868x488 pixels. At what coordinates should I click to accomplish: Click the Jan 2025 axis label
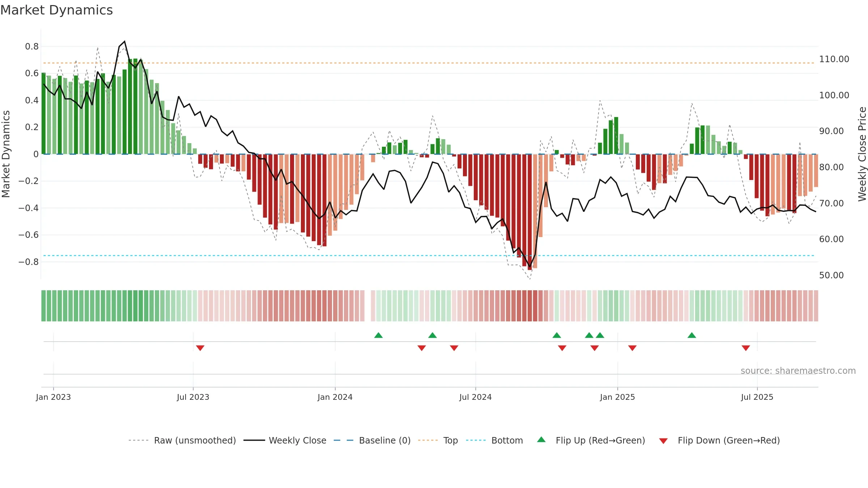point(618,397)
